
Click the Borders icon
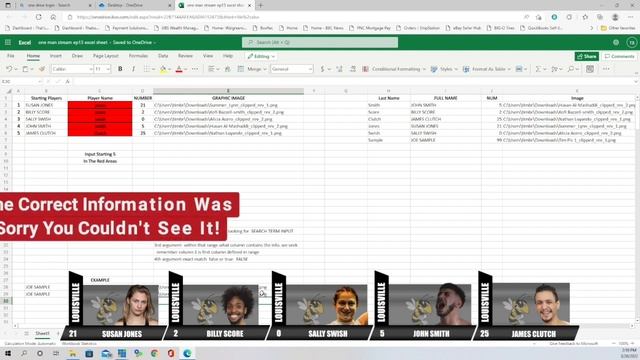[147, 69]
